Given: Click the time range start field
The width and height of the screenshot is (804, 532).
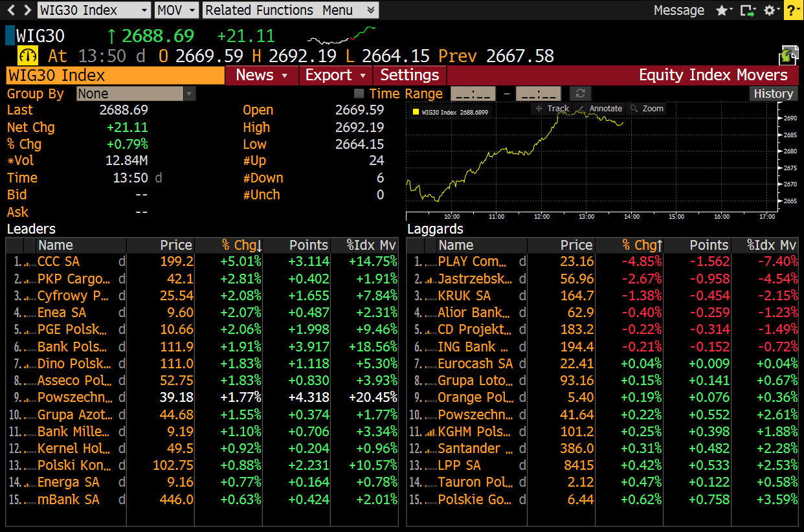Looking at the screenshot, I should (473, 94).
